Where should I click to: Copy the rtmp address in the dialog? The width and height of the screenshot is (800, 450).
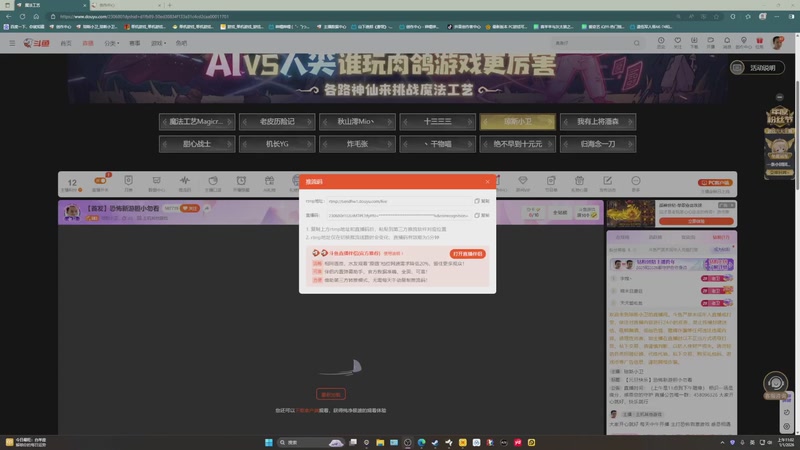[482, 201]
